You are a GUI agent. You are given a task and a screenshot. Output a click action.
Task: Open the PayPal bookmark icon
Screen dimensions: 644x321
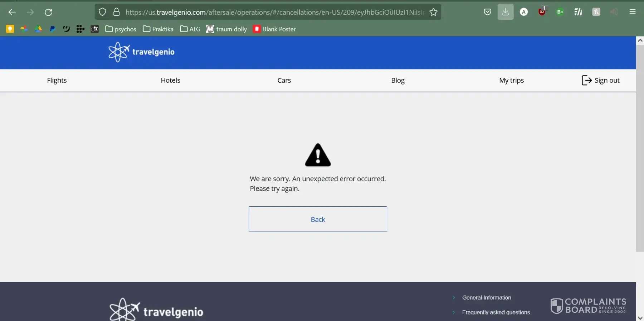52,29
